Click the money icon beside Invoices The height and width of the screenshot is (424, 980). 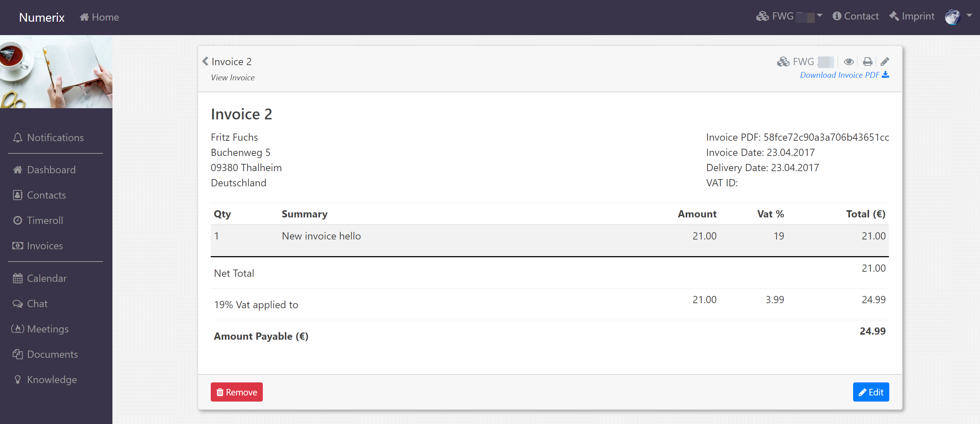point(17,246)
